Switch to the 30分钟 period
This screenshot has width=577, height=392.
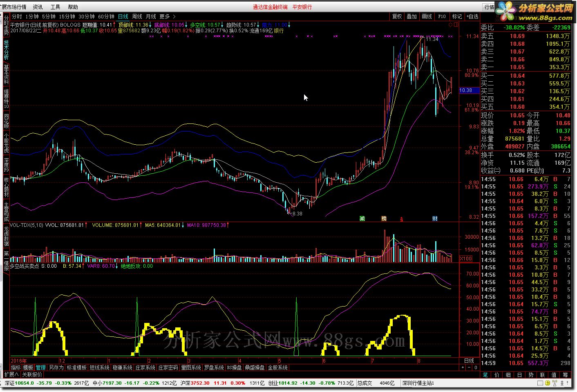tap(87, 16)
